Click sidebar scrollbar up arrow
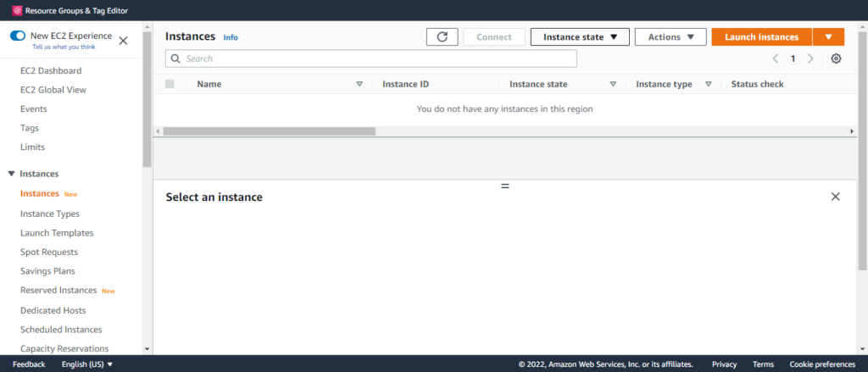This screenshot has height=372, width=868. (147, 26)
